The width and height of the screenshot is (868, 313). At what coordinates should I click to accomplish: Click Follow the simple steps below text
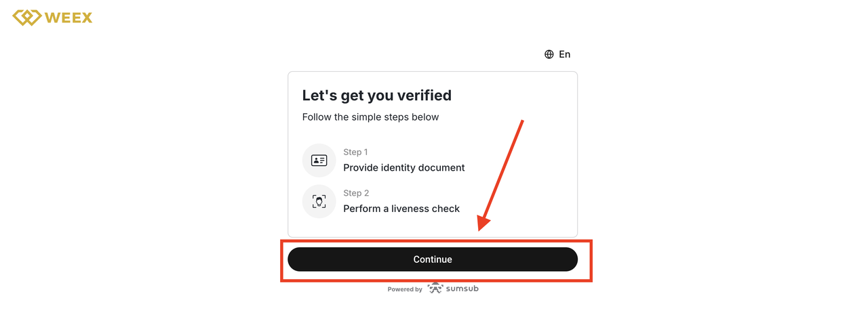370,117
